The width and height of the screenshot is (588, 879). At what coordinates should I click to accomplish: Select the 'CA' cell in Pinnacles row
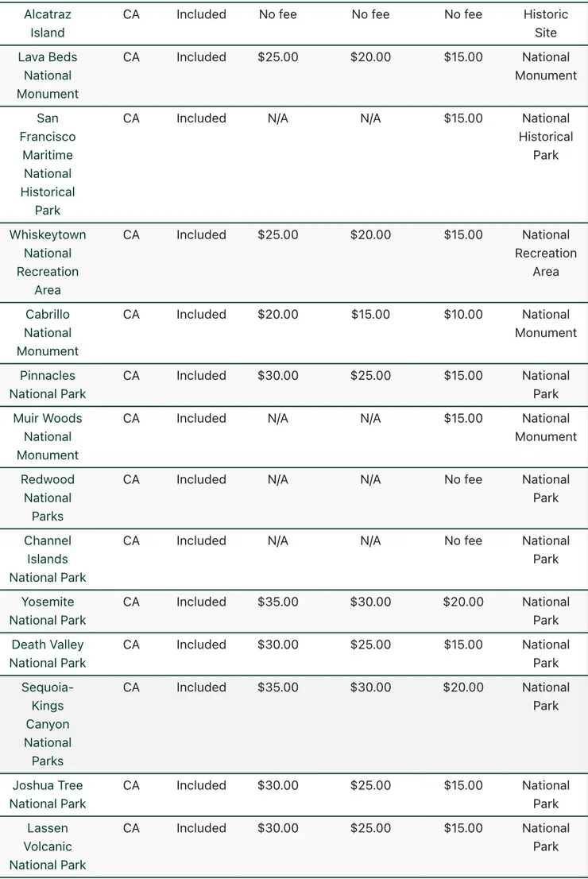[131, 376]
